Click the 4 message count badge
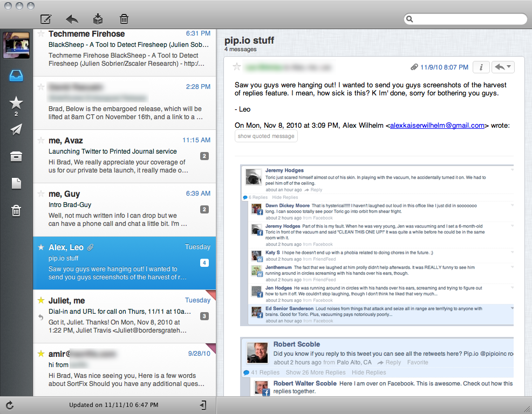The image size is (532, 414). click(x=204, y=263)
